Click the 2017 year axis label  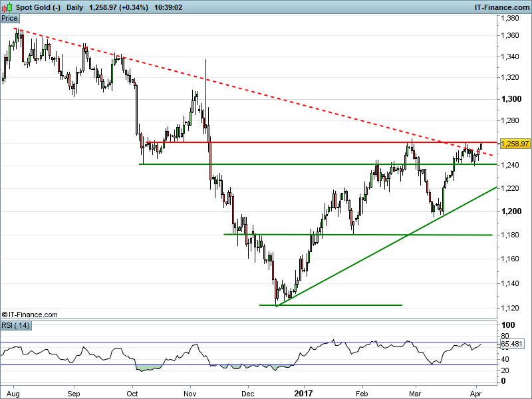click(303, 394)
